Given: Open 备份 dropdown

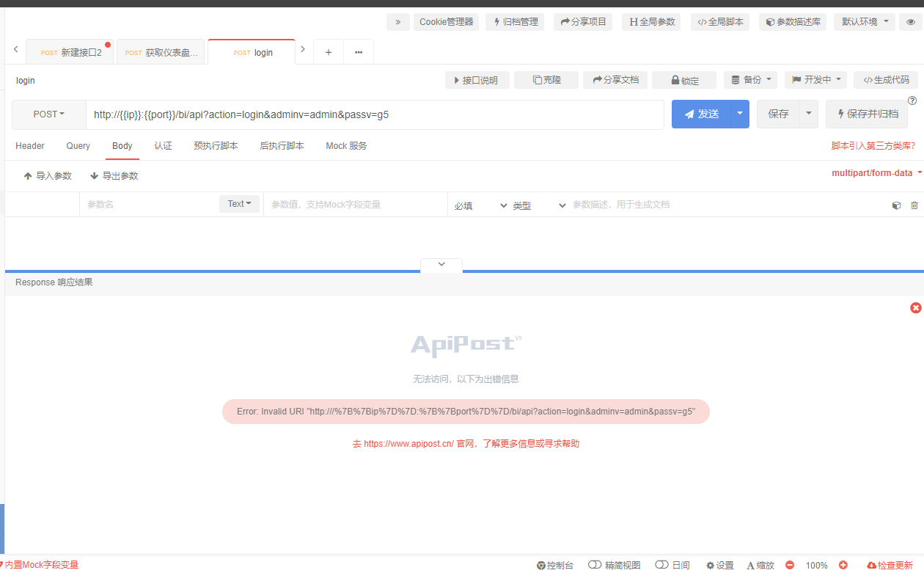Looking at the screenshot, I should (751, 80).
